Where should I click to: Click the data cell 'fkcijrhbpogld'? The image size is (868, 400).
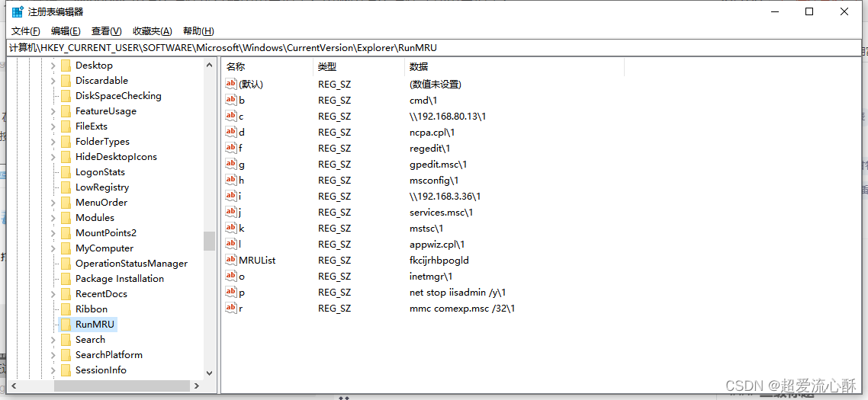click(x=439, y=260)
